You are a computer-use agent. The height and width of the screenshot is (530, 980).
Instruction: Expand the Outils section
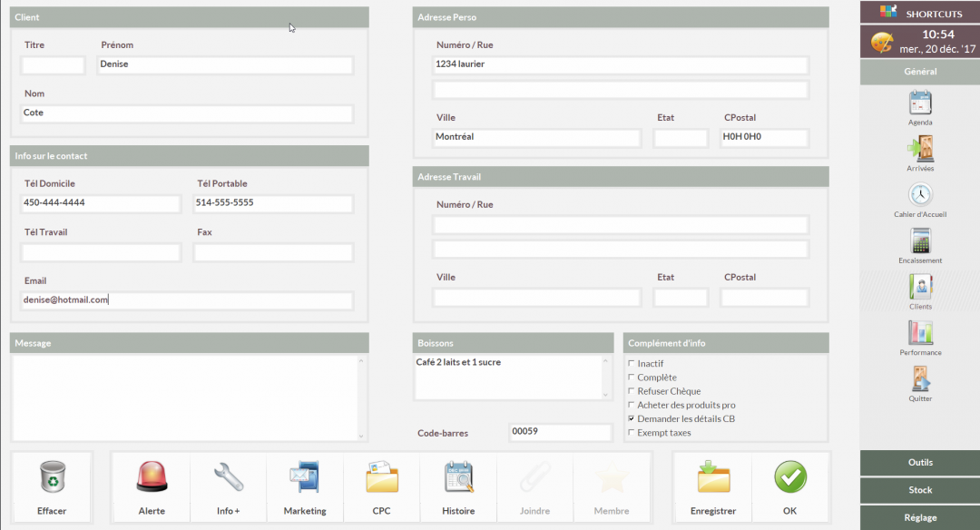[919, 463]
